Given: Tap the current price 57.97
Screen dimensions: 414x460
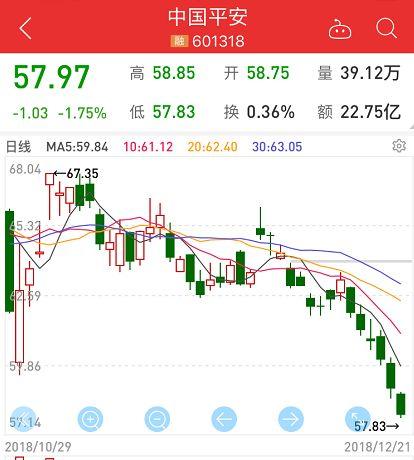Looking at the screenshot, I should [51, 77].
